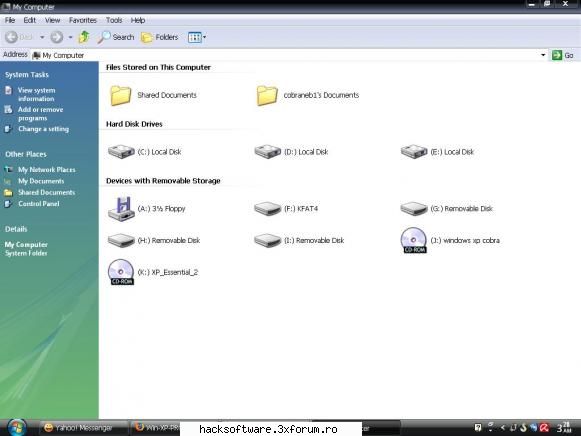Select (J:) windows xp cobra CD-ROM
The height and width of the screenshot is (436, 581).
click(x=450, y=240)
